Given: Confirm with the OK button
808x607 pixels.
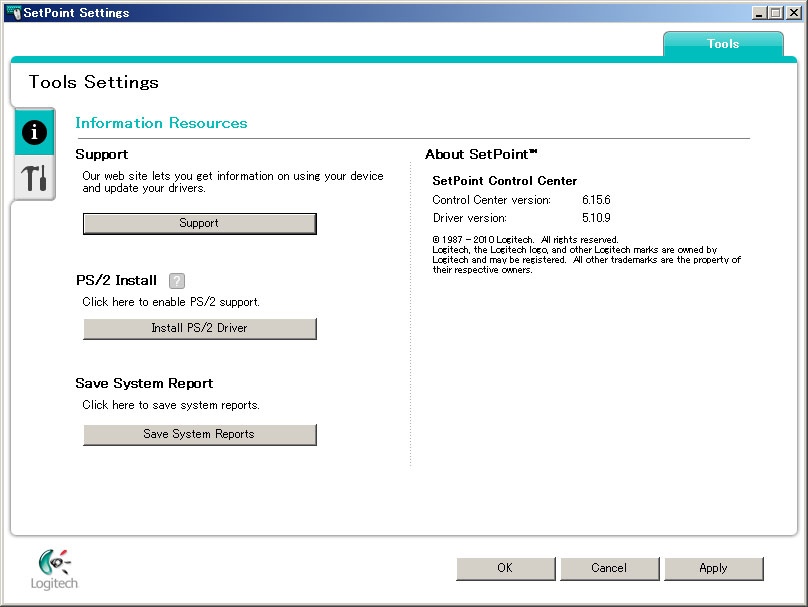Looking at the screenshot, I should point(506,568).
